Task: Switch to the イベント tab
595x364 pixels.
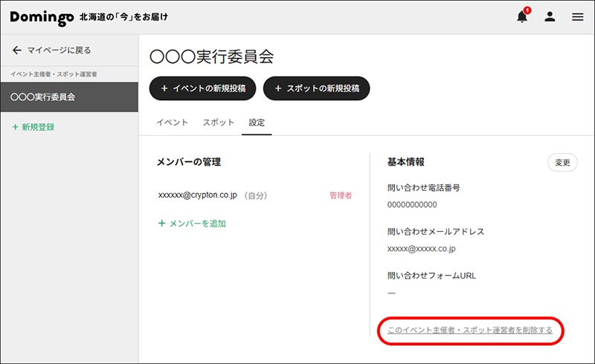Action: coord(173,123)
